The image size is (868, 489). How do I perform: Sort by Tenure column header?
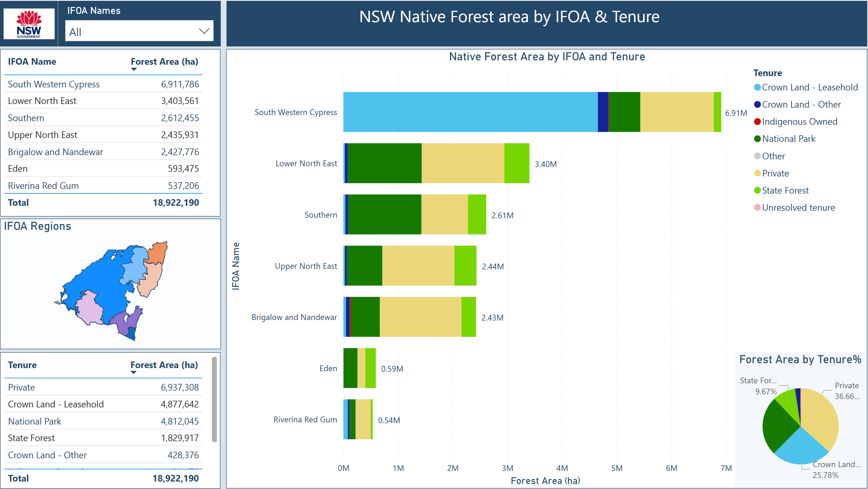[x=22, y=365]
